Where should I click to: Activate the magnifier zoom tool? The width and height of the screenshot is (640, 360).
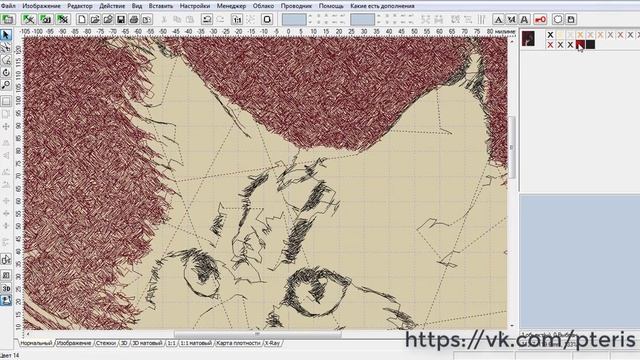(x=6, y=85)
